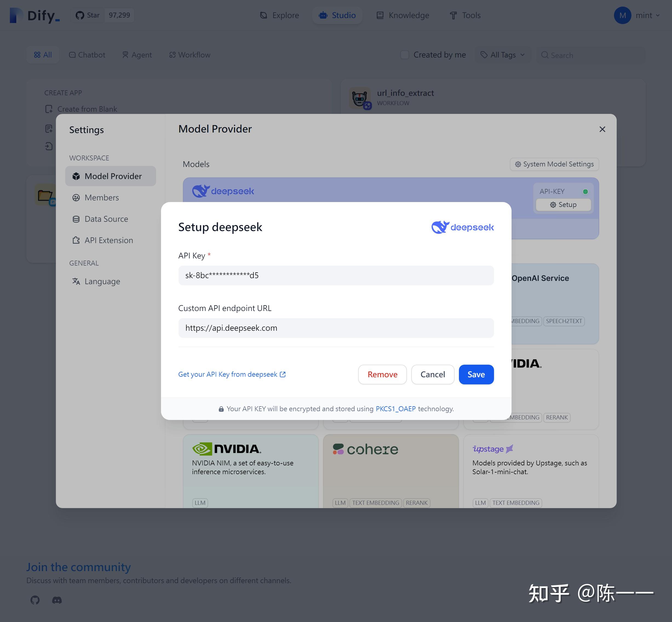672x622 pixels.
Task: Open System Model Settings
Action: (554, 164)
